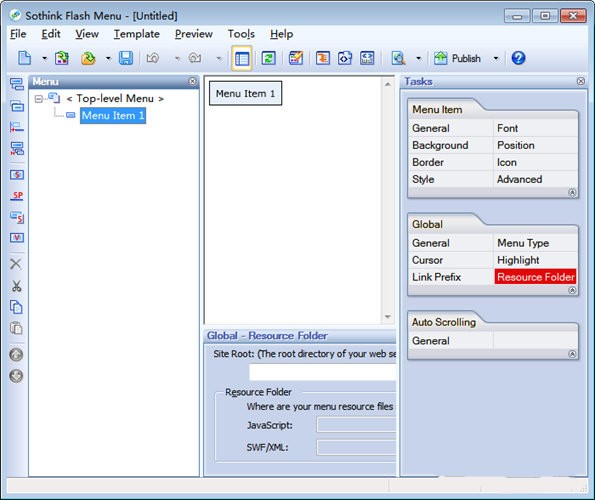Click the blue Help question mark icon
This screenshot has height=500, width=595.
(518, 58)
